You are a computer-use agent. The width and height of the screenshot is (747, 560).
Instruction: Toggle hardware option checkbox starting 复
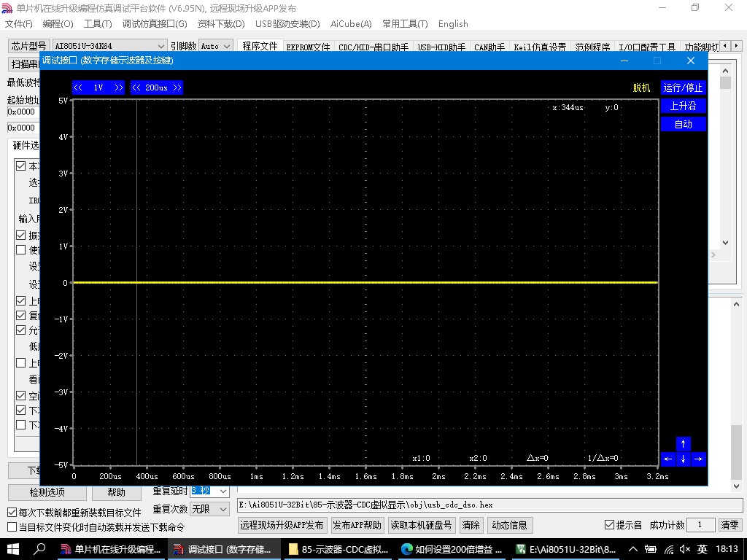click(x=21, y=315)
